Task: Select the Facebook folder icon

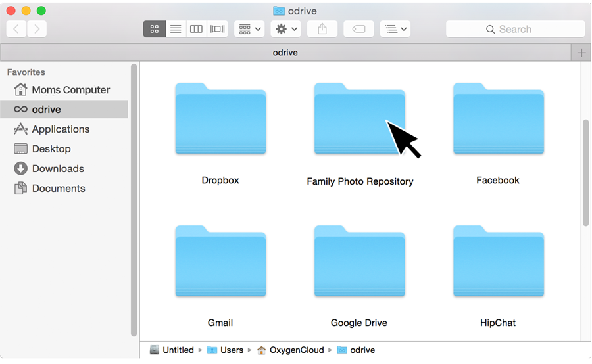Action: [x=499, y=118]
